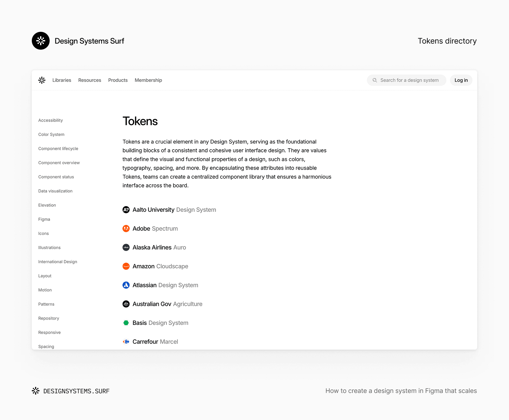509x420 pixels.
Task: Click the Atlassian logo icon
Action: tap(126, 285)
